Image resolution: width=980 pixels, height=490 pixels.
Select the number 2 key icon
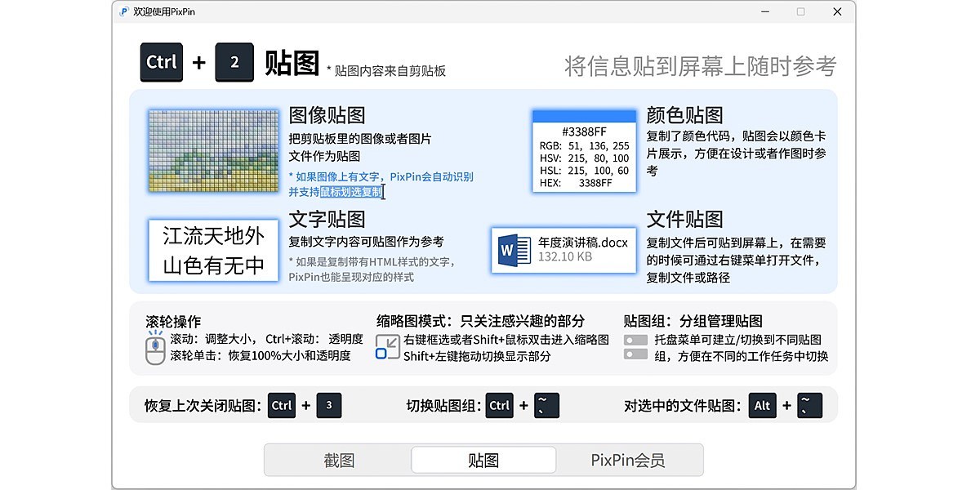click(234, 62)
